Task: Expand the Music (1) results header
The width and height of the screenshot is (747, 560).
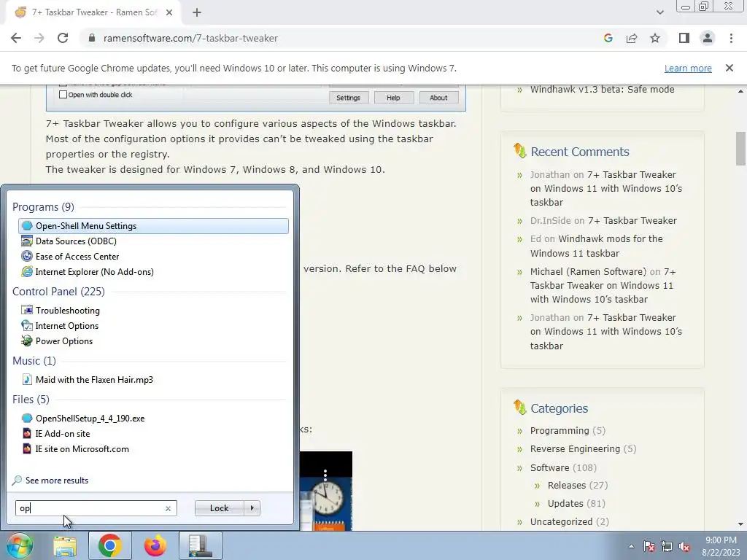Action: click(x=34, y=360)
